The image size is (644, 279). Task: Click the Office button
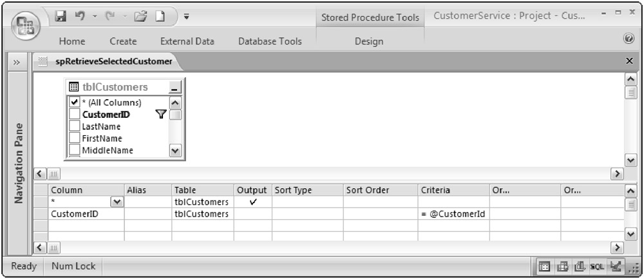point(21,24)
